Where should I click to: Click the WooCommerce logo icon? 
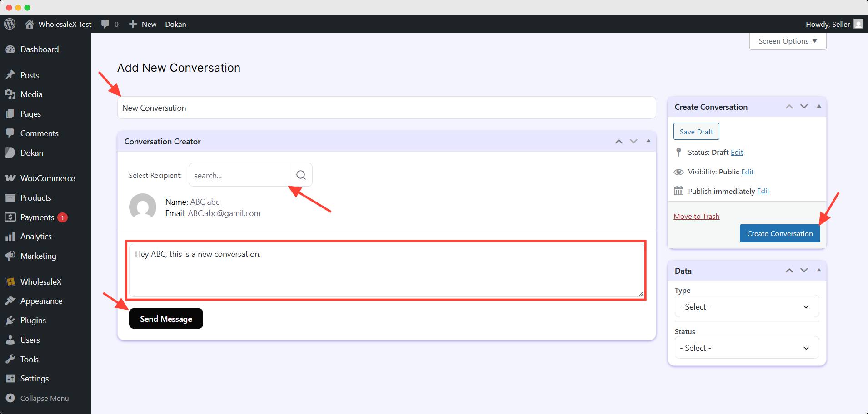(x=10, y=178)
